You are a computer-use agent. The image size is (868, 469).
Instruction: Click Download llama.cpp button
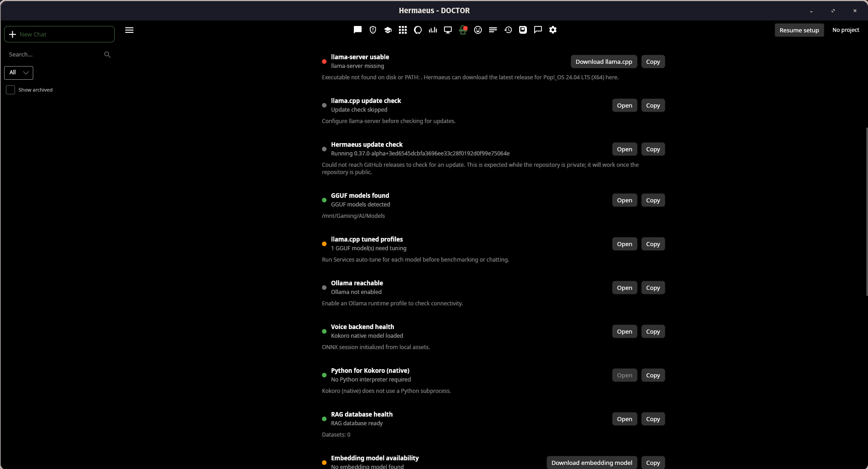pos(603,62)
